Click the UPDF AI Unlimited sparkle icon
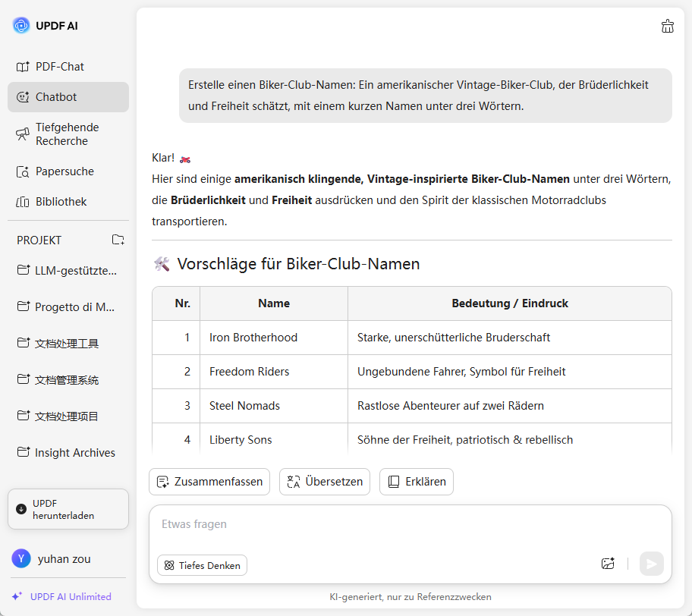The image size is (692, 616). (17, 596)
